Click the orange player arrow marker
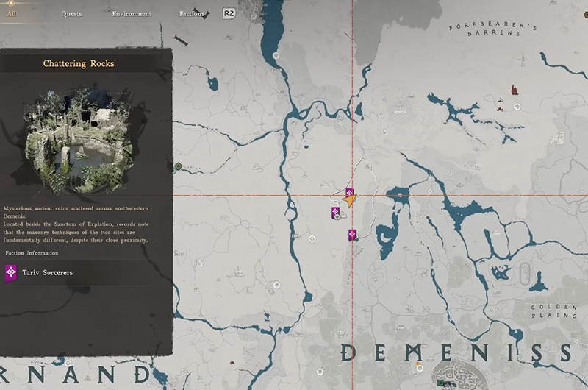The height and width of the screenshot is (390, 588). pyautogui.click(x=350, y=200)
